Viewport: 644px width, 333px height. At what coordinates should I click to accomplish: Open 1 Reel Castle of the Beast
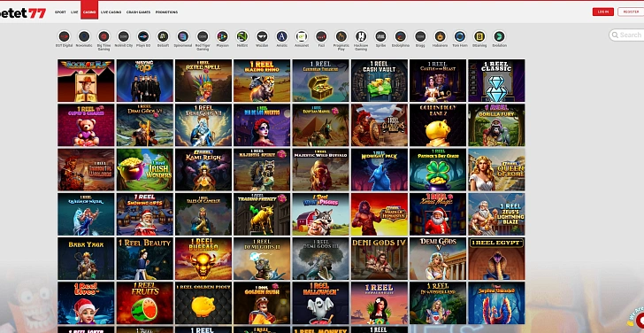tap(438, 81)
